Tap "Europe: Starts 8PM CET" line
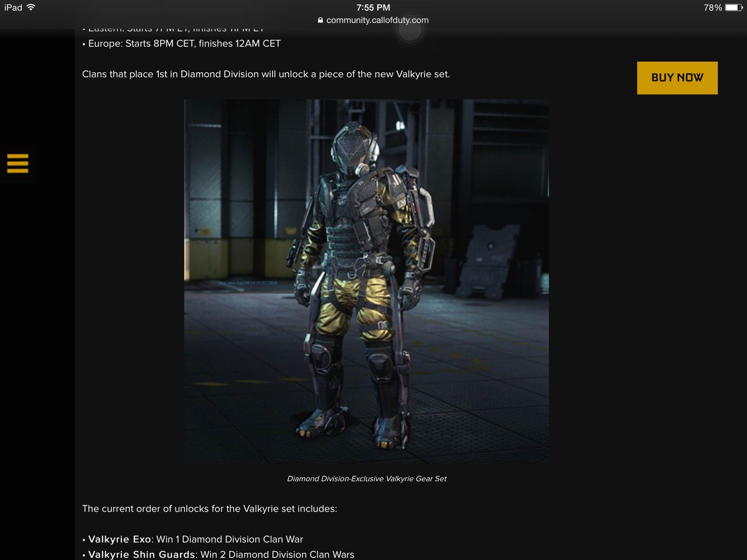Viewport: 747px width, 560px height. [182, 44]
